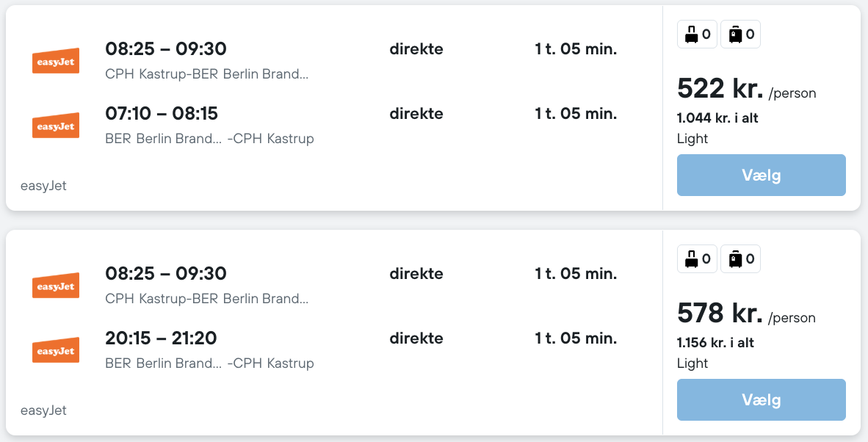This screenshot has width=868, height=442.
Task: Click the cabin bag icon in 522 kr. offer
Action: pos(691,35)
